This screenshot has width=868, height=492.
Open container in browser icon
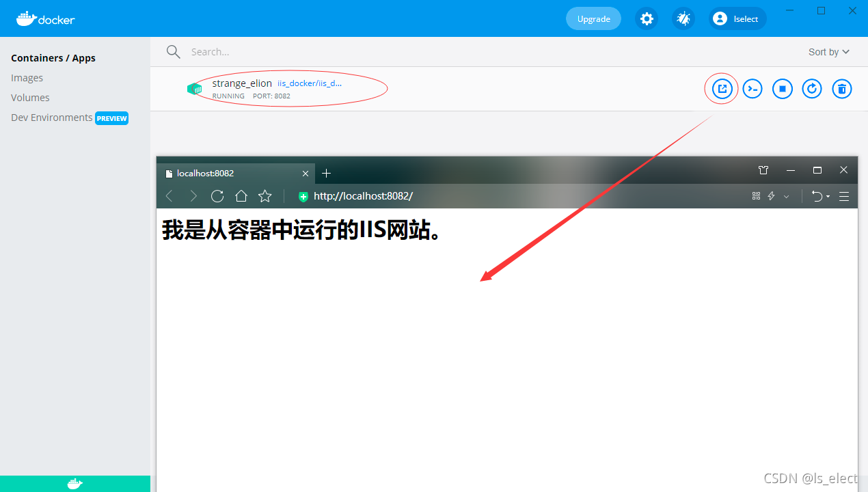coord(722,89)
